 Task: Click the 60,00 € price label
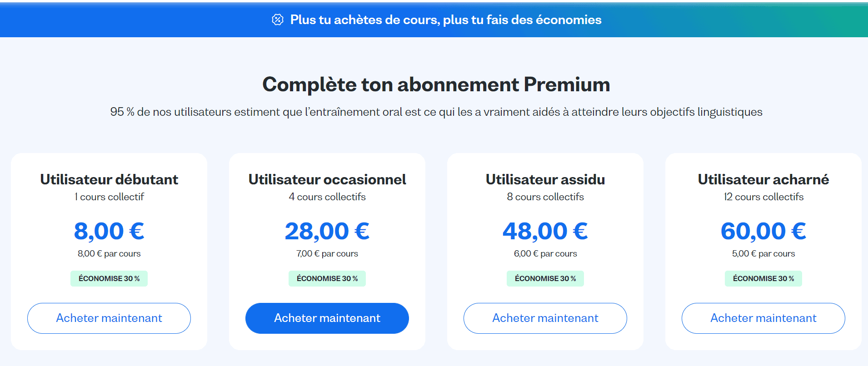(x=763, y=231)
